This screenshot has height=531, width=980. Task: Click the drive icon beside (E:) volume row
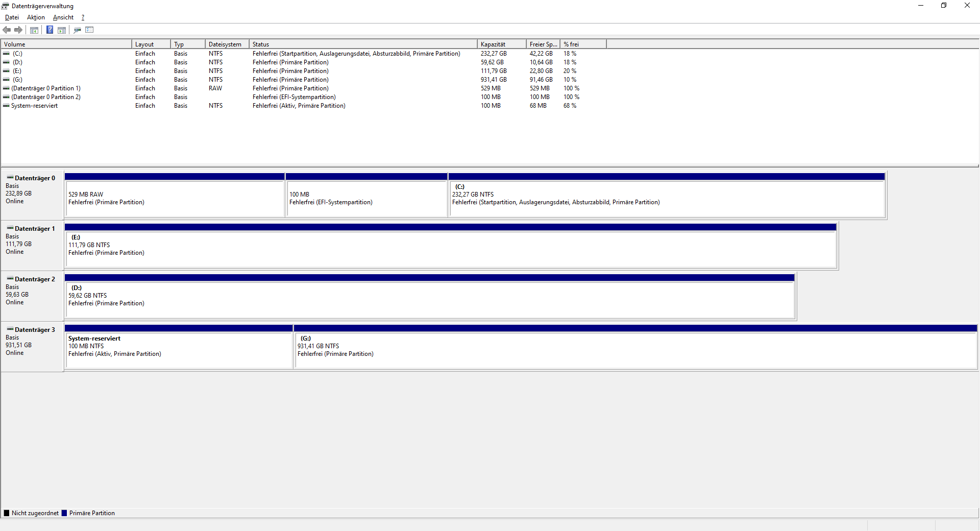tap(6, 71)
